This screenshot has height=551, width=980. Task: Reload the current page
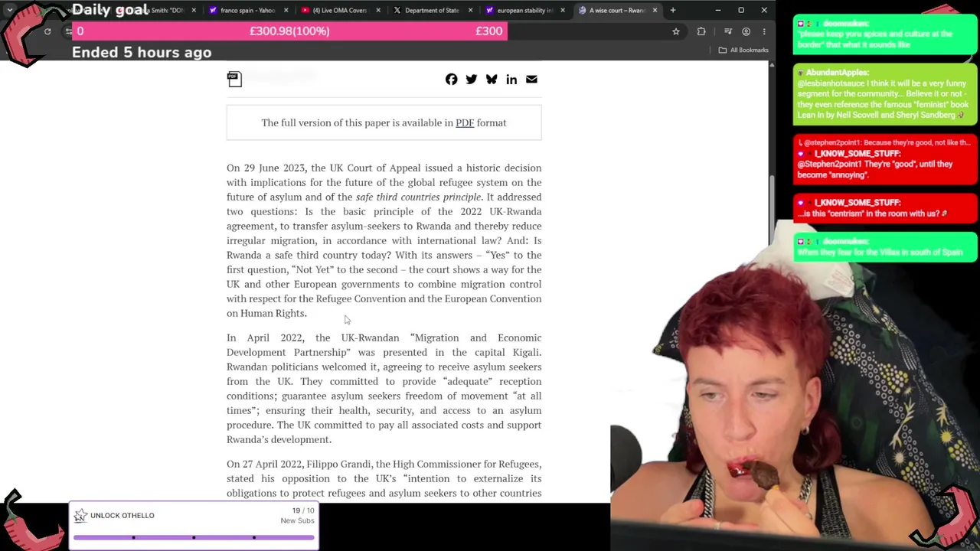(47, 31)
